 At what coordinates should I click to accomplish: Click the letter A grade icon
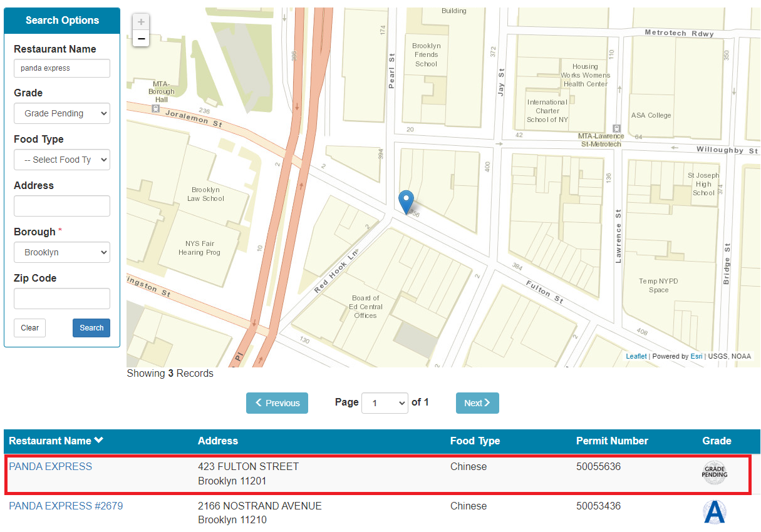point(715,512)
